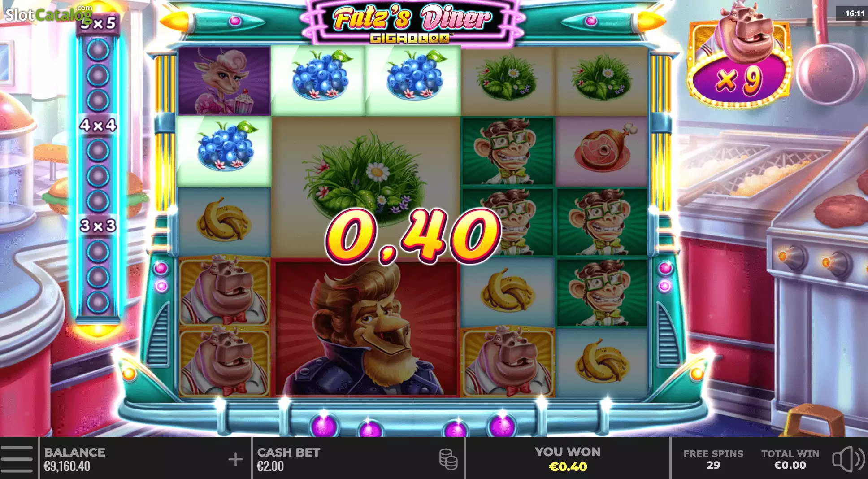The height and width of the screenshot is (479, 868).
Task: Click the 4x4 marker on meter
Action: [98, 125]
